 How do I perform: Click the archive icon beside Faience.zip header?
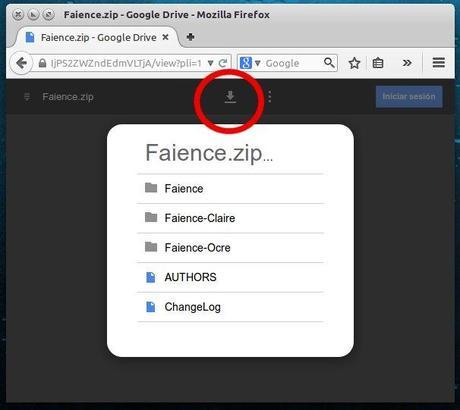(27, 97)
